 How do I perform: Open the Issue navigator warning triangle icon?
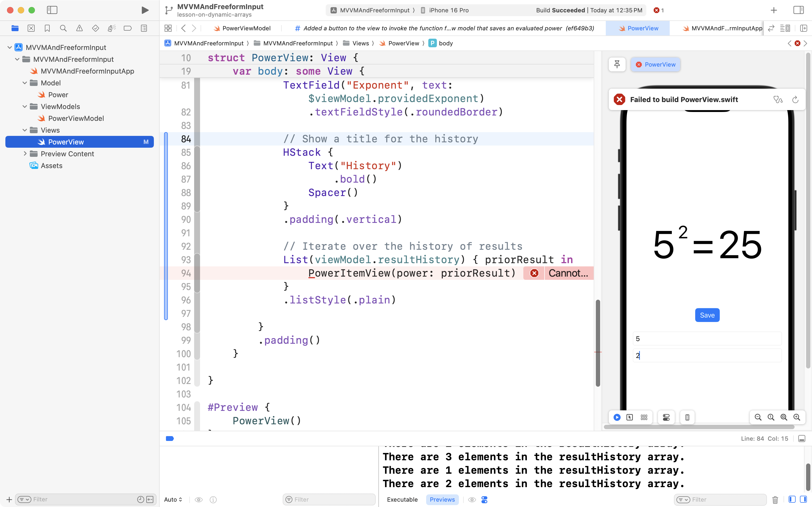click(79, 28)
